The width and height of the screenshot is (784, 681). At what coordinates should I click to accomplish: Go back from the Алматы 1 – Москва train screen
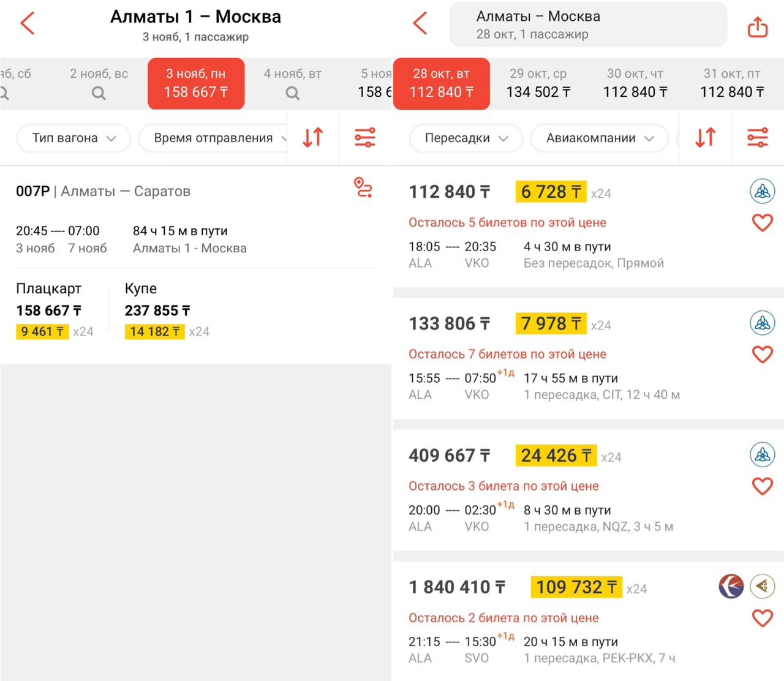coord(28,24)
